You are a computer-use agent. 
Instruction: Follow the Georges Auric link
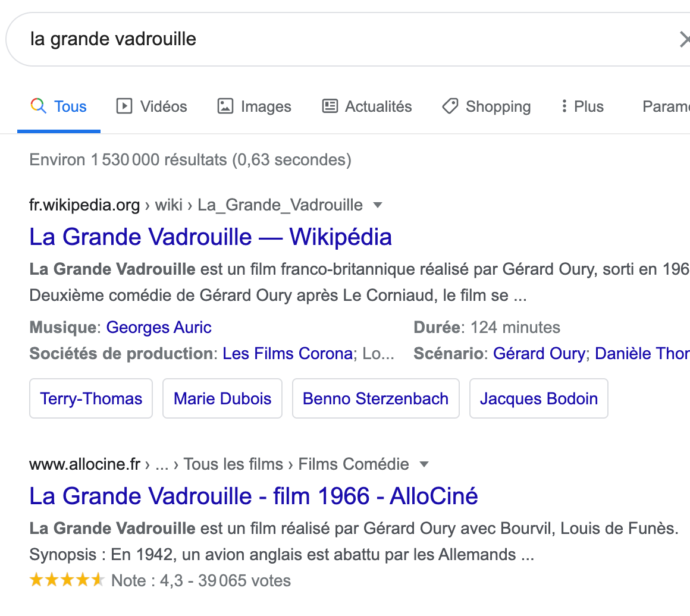[159, 327]
